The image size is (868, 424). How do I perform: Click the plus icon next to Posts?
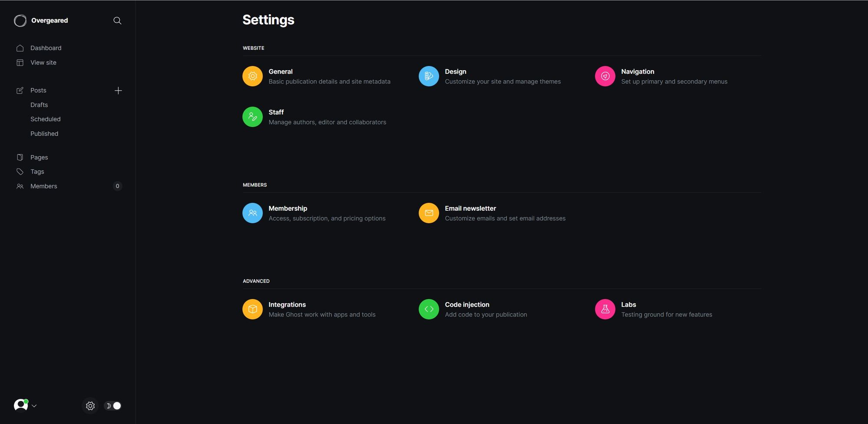click(x=118, y=91)
